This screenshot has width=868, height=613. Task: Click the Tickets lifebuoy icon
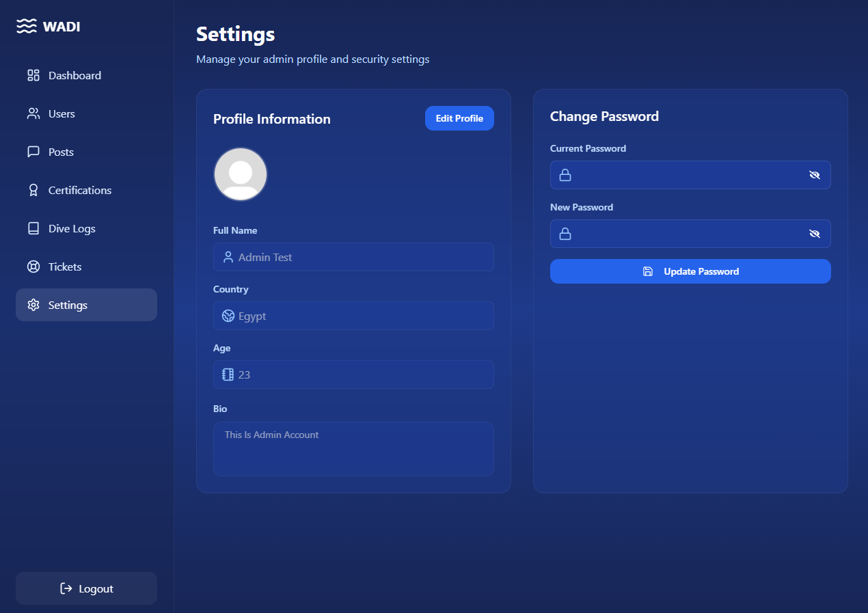pos(33,267)
